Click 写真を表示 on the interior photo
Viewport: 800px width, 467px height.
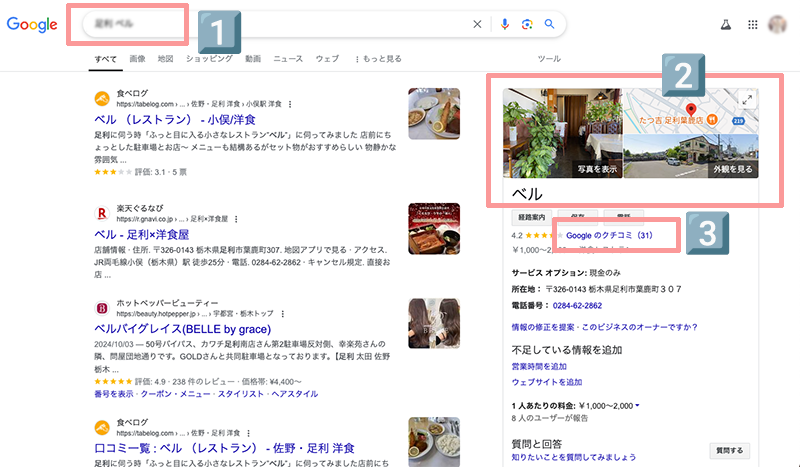click(597, 169)
